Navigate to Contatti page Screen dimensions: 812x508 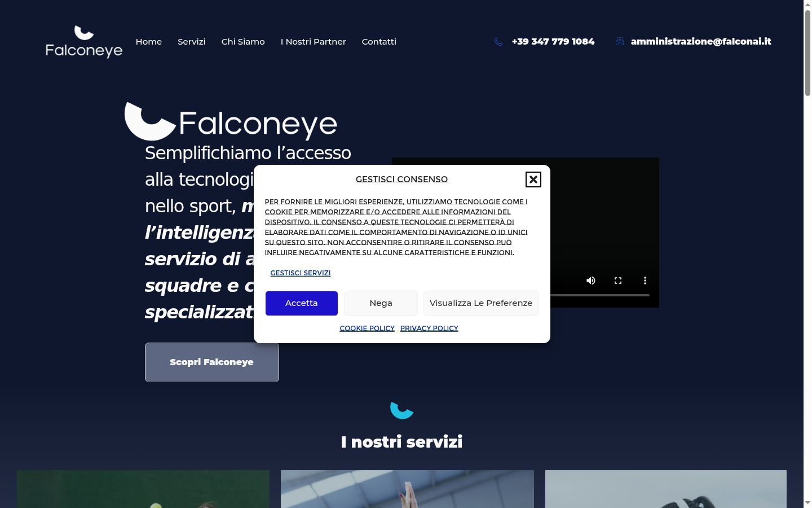click(x=379, y=42)
